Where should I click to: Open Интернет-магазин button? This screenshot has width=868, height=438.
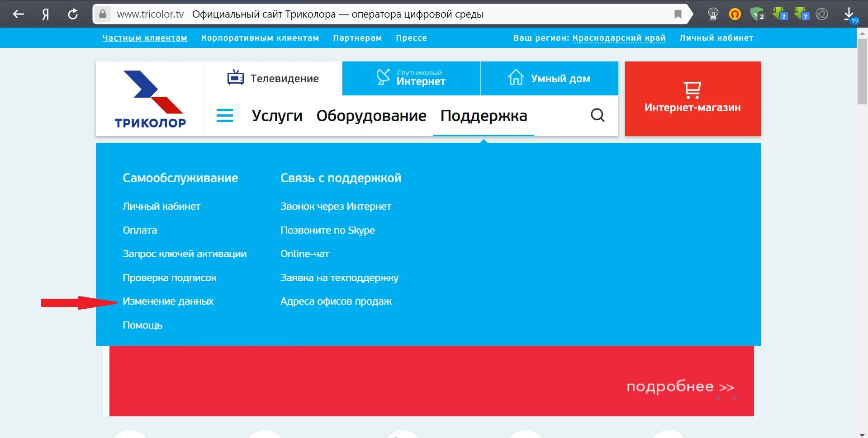coord(693,99)
